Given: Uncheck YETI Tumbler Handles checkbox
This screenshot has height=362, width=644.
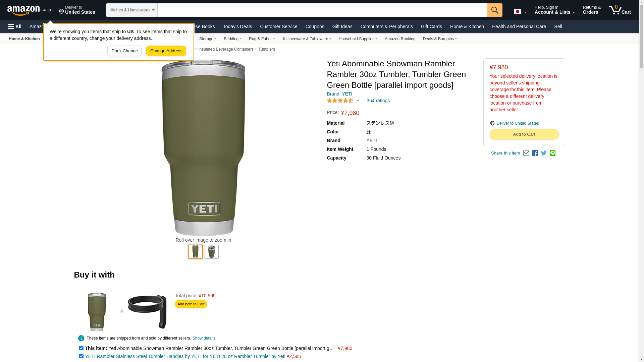Looking at the screenshot, I should [81, 356].
